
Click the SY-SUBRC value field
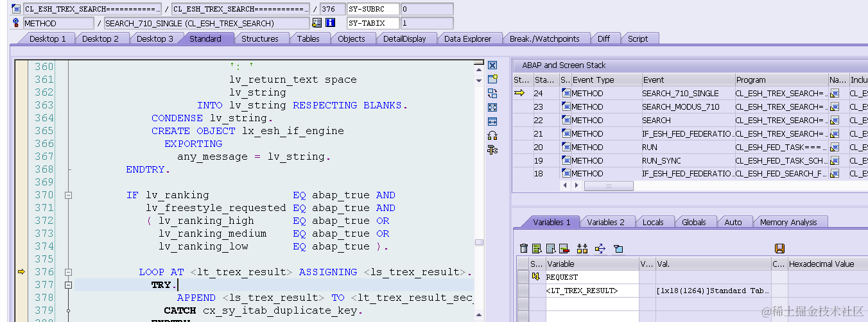point(426,9)
